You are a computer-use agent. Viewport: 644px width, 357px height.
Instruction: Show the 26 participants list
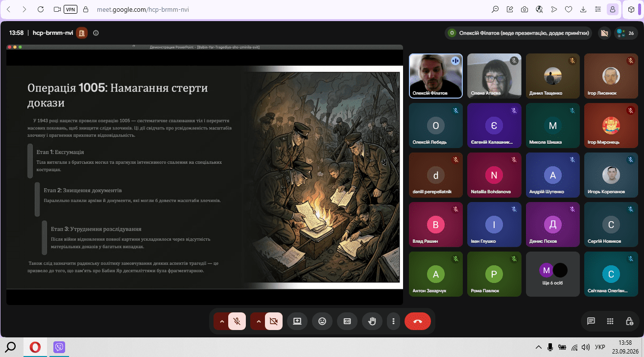click(x=626, y=33)
